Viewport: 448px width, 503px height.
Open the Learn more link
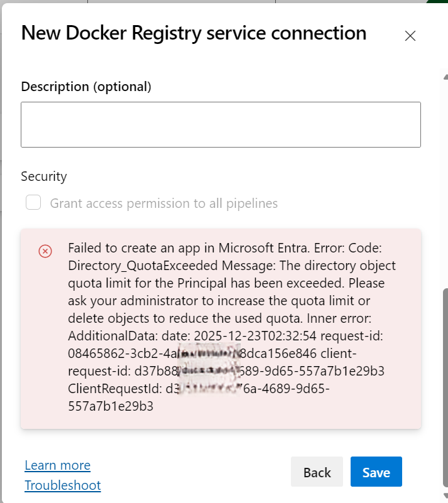click(x=57, y=465)
